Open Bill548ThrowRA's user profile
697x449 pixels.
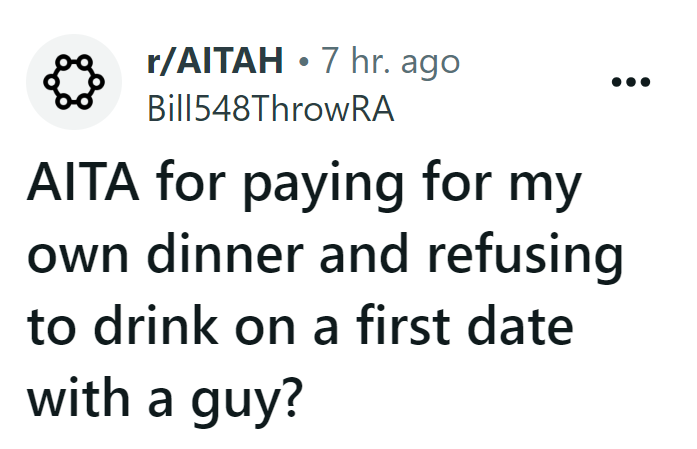[x=270, y=109]
